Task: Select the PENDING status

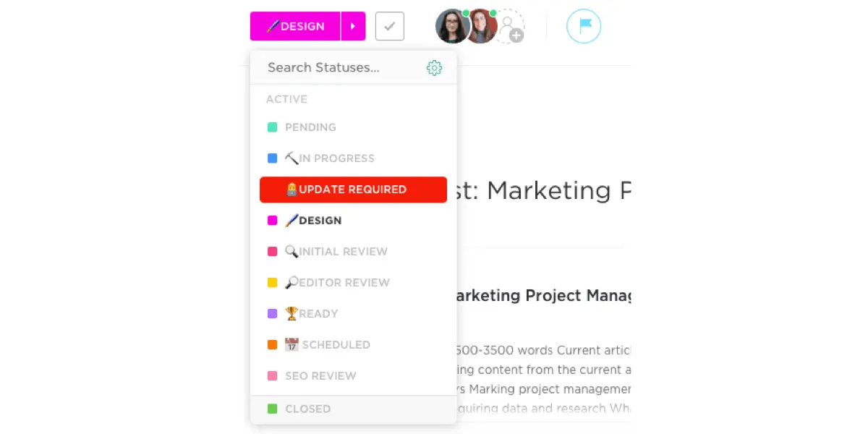Action: (x=310, y=127)
